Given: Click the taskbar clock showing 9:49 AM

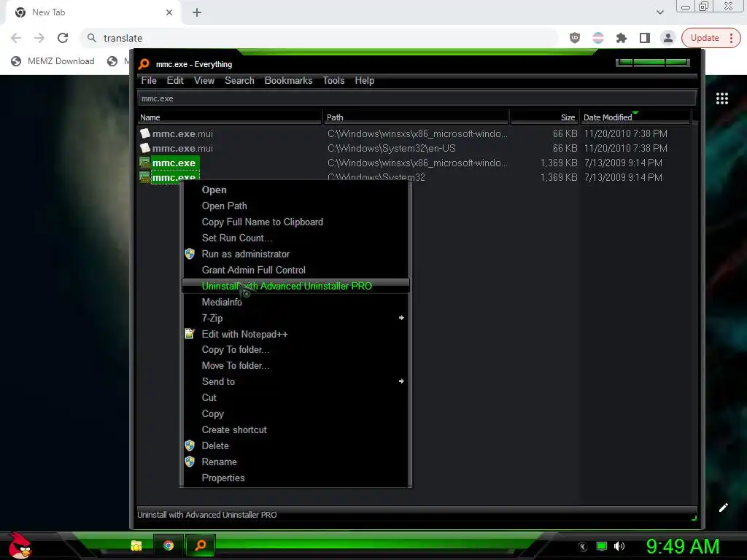Looking at the screenshot, I should [682, 546].
